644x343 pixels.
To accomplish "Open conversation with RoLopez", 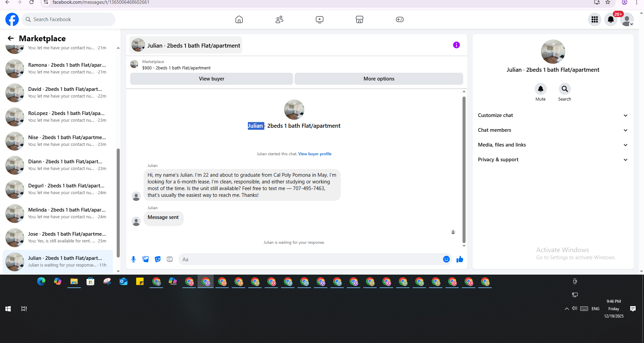I will point(58,117).
